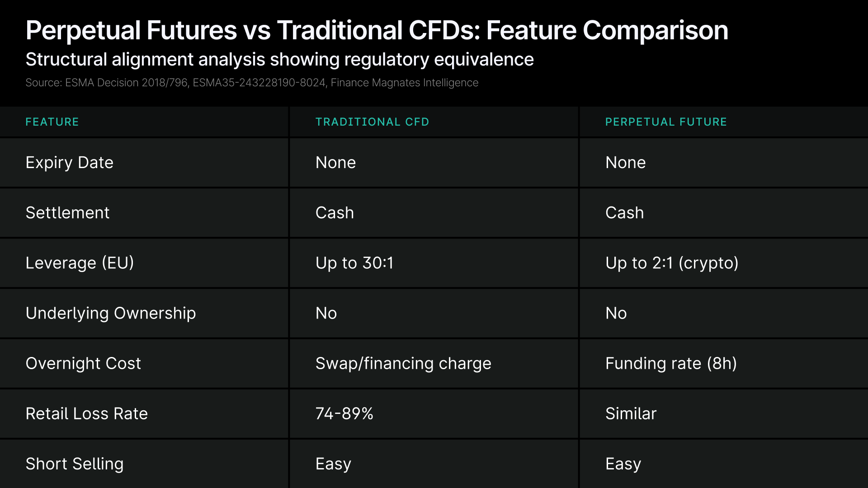Click Cash in the Traditional CFD column
Viewport: 868px width, 488px height.
(x=335, y=213)
